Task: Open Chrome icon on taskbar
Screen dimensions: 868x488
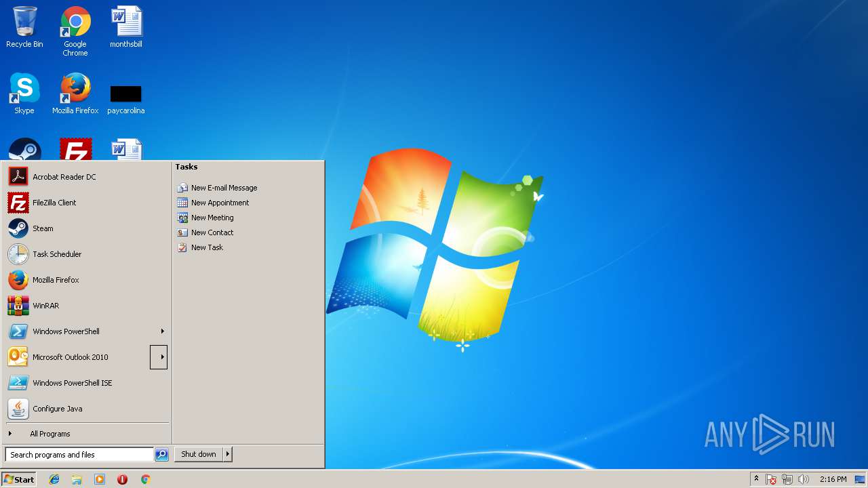Action: pyautogui.click(x=145, y=479)
